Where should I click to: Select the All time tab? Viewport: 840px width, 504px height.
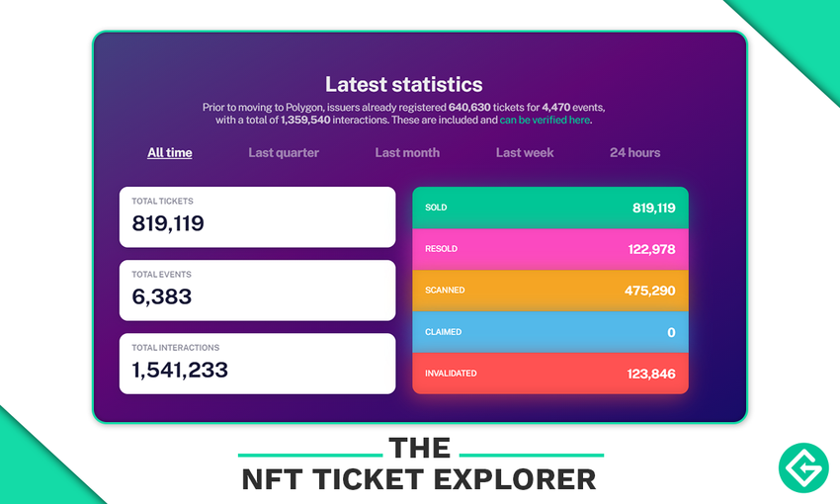tap(170, 153)
